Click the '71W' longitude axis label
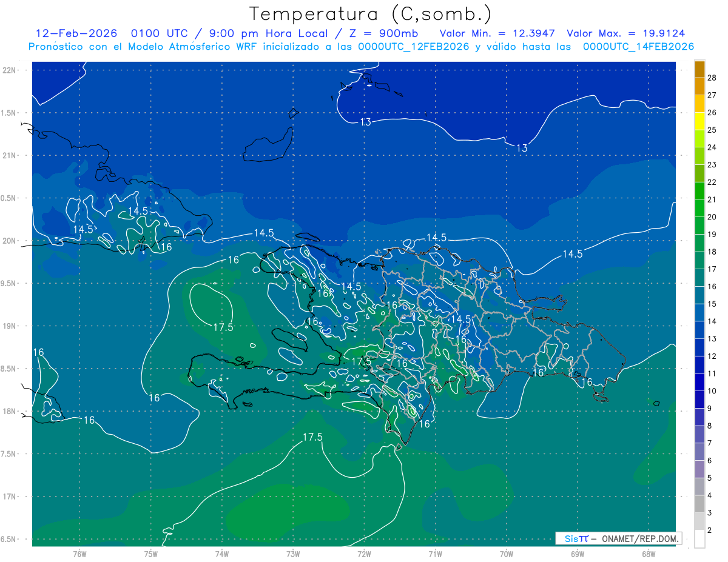Viewport: 728px width, 562px height. [435, 554]
